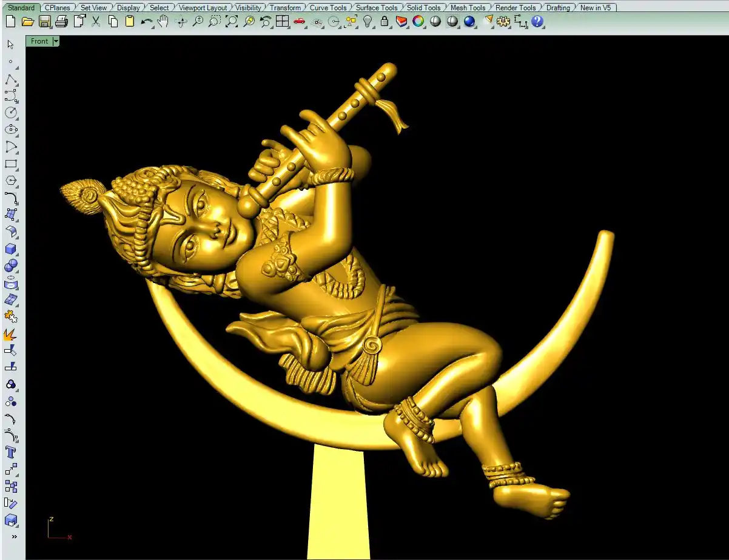Viewport: 729px width, 560px height.
Task: Click the blue Help question mark
Action: pos(537,22)
